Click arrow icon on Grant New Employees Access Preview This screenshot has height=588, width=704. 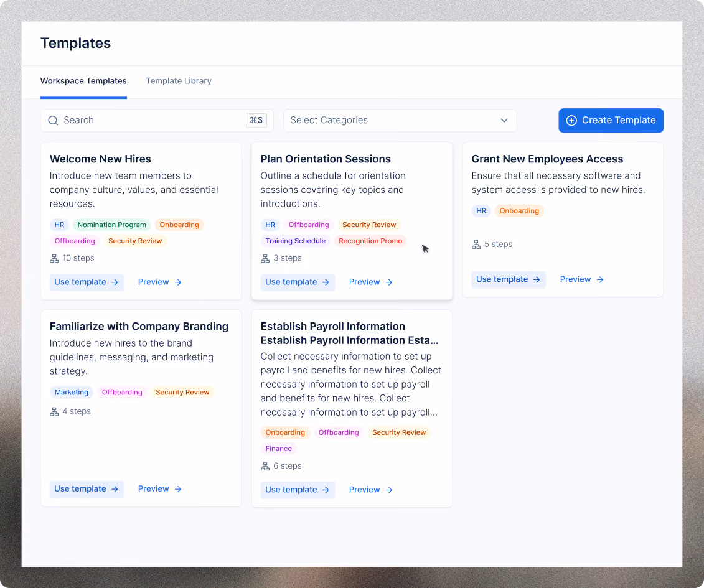pyautogui.click(x=600, y=279)
